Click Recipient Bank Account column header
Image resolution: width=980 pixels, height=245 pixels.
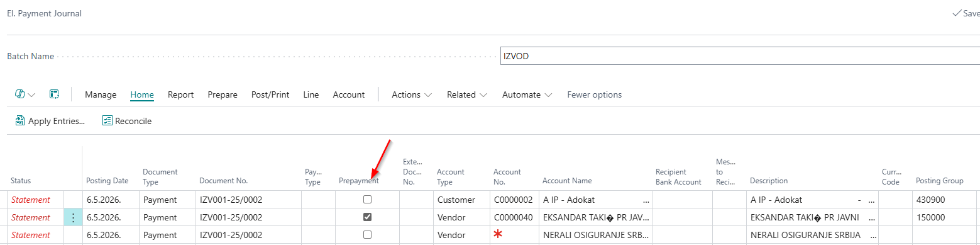[678, 176]
